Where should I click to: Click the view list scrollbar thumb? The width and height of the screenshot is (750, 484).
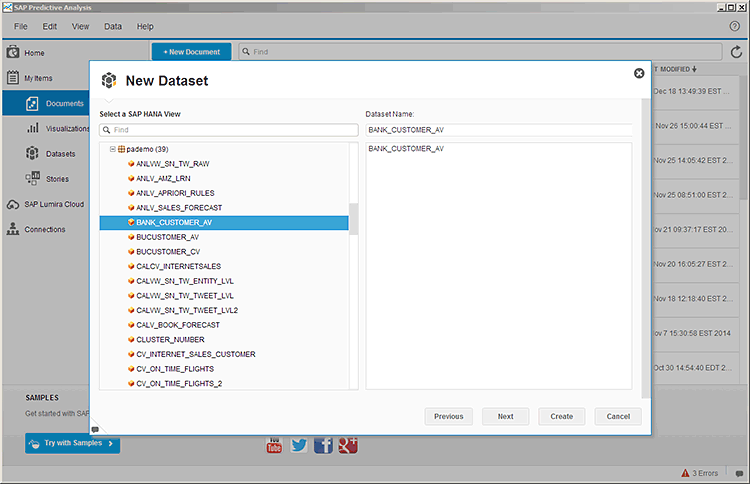click(353, 219)
